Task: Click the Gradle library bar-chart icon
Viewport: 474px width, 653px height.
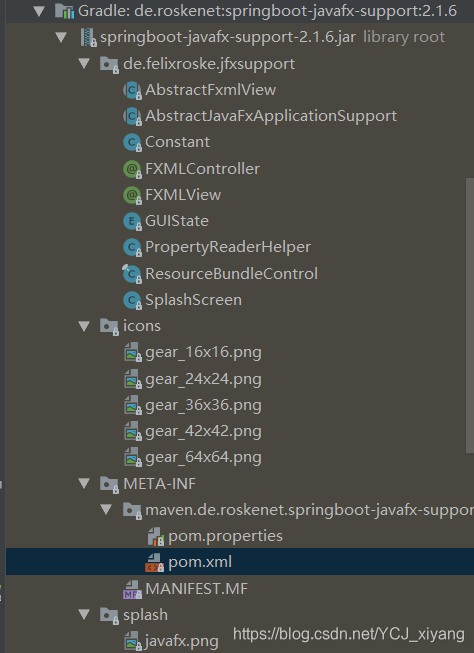Action: [65, 11]
